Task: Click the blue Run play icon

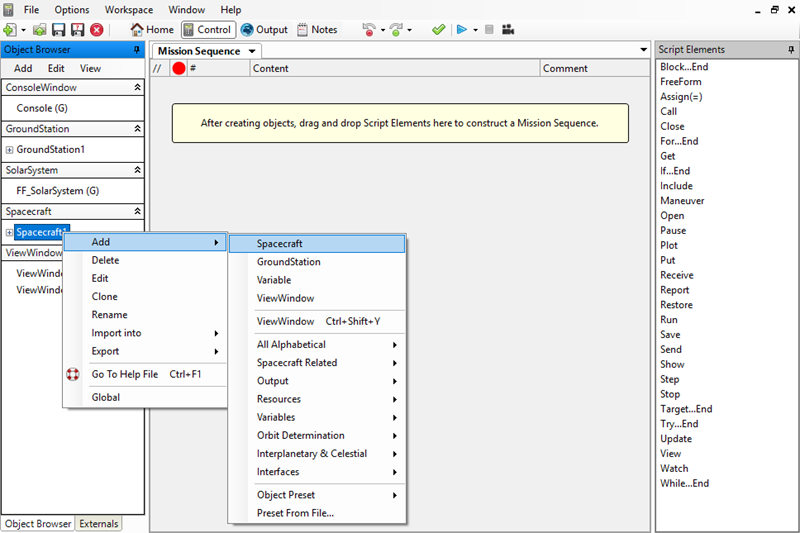Action: pos(462,30)
